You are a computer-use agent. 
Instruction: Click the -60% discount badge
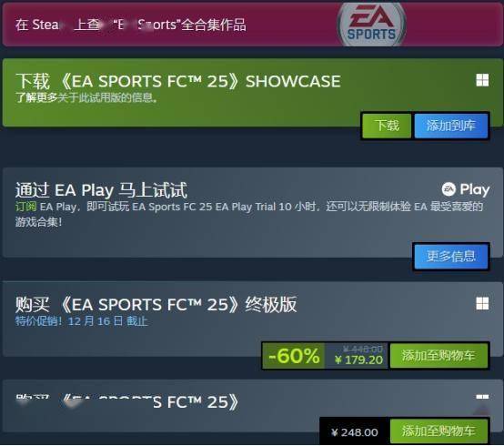pos(294,356)
